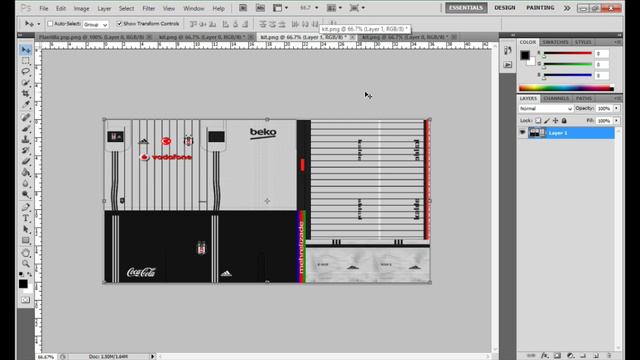This screenshot has height=360, width=640.
Task: Open the Image menu
Action: click(x=81, y=8)
